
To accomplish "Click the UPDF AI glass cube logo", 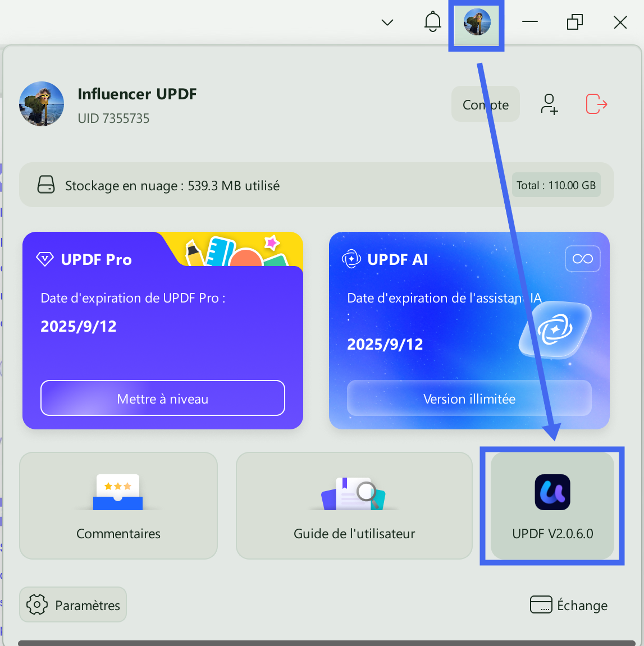I will pos(555,329).
